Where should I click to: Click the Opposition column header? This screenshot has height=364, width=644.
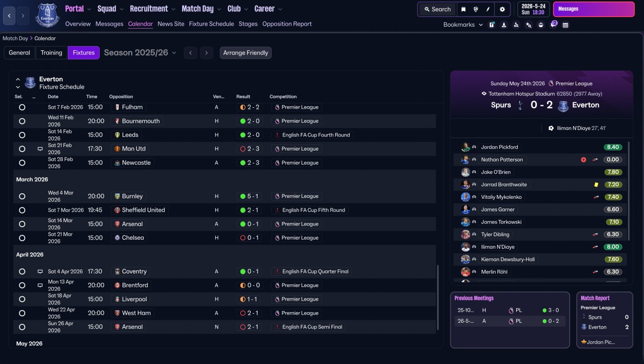[121, 97]
